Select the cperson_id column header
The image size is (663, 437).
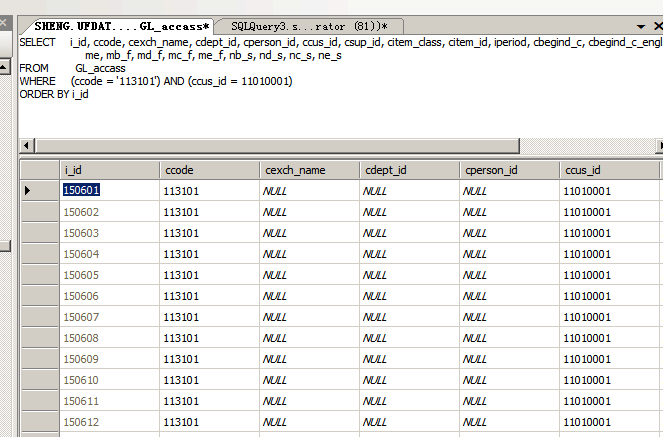(509, 170)
